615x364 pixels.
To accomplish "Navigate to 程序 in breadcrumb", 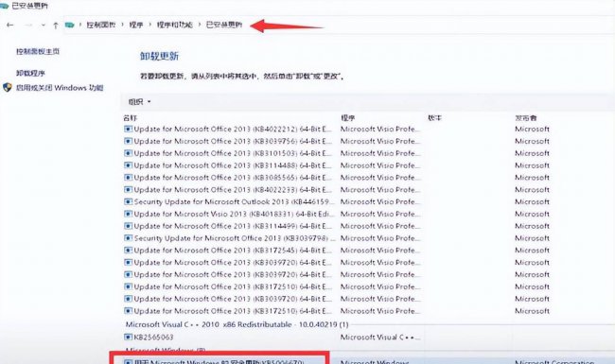I will pos(136,25).
